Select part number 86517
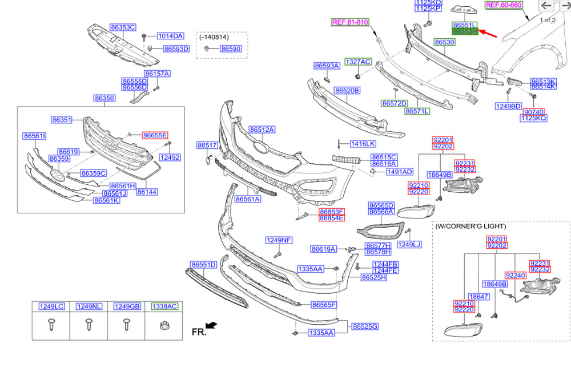571x392 pixels. click(207, 146)
